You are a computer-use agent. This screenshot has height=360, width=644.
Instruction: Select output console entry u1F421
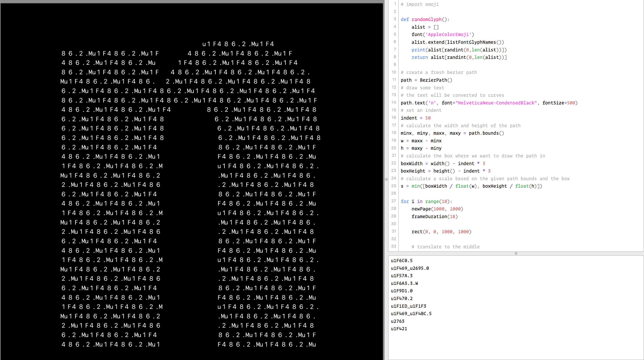tap(399, 328)
